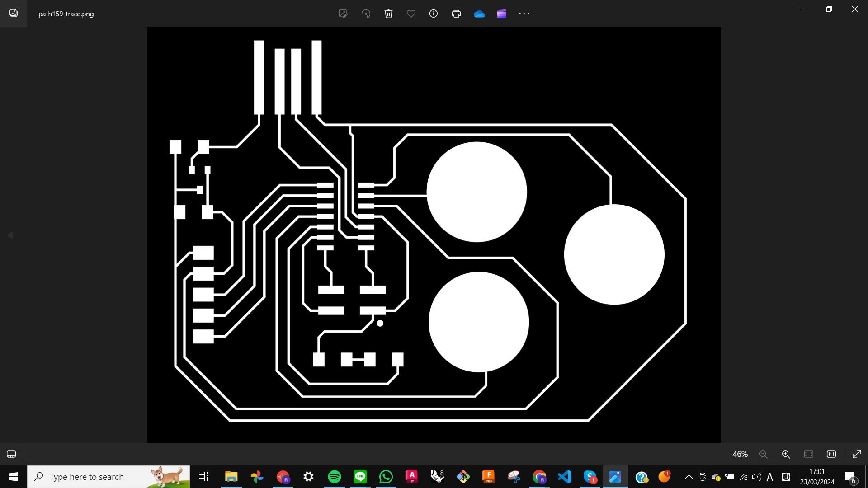Open Skype from taskbar

pyautogui.click(x=590, y=477)
